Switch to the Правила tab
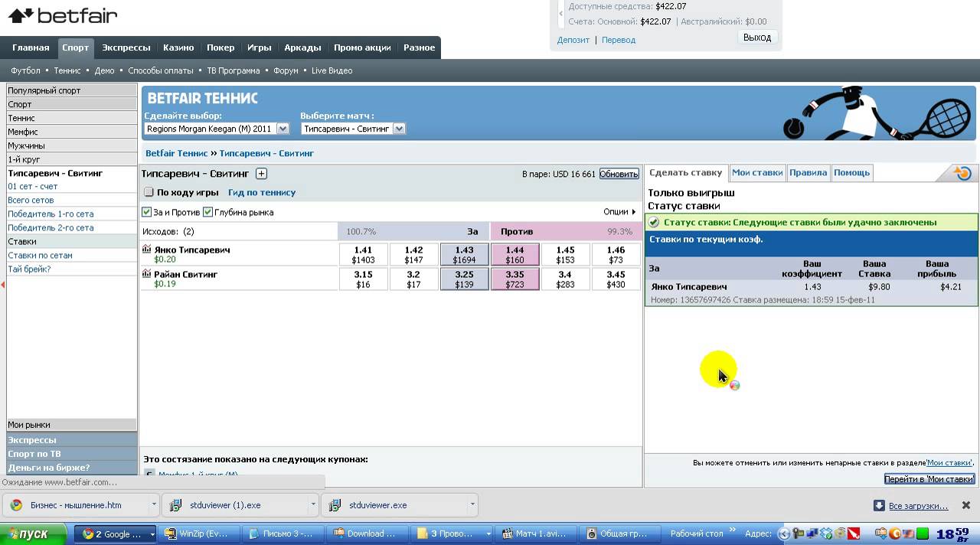Viewport: 980px width, 545px height. [x=808, y=173]
